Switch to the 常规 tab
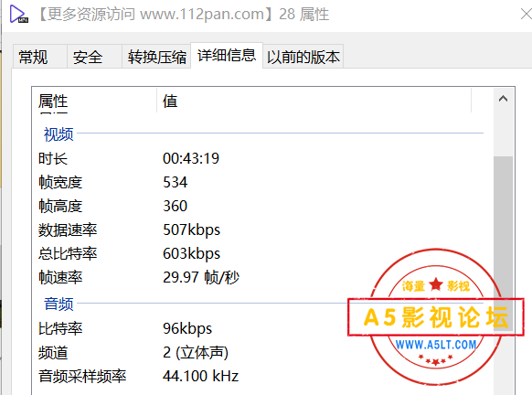 tap(40, 57)
